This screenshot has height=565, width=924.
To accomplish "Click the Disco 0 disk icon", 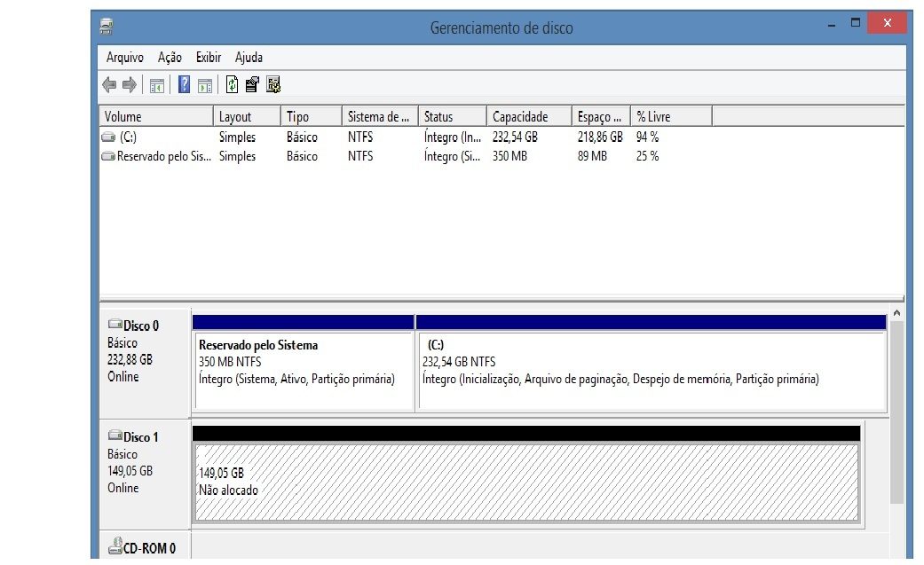I will [115, 324].
